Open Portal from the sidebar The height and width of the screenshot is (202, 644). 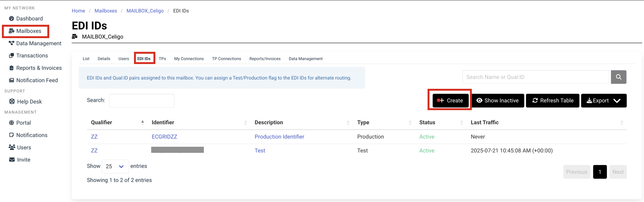point(24,123)
